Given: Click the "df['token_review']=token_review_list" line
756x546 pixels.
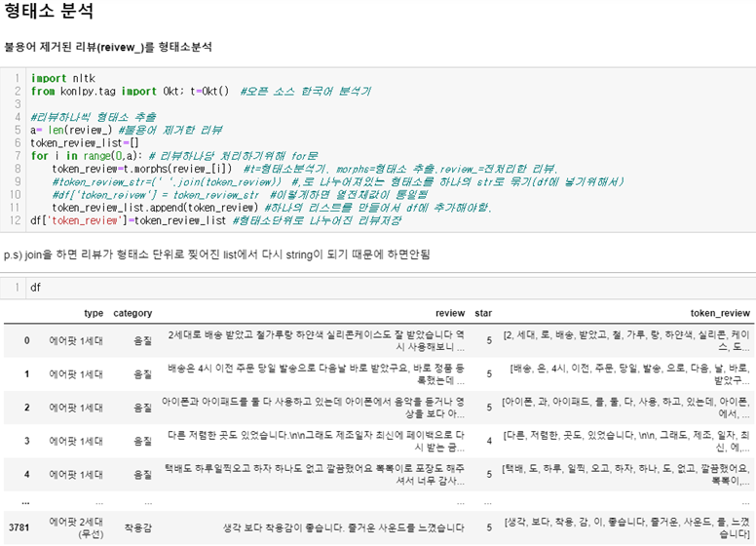Looking at the screenshot, I should pos(215,221).
